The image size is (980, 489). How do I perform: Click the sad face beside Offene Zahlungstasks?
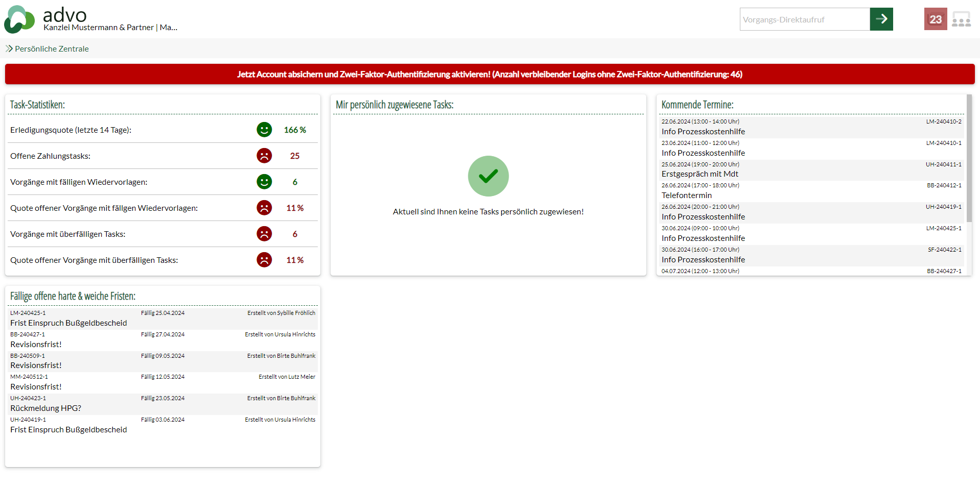click(264, 156)
